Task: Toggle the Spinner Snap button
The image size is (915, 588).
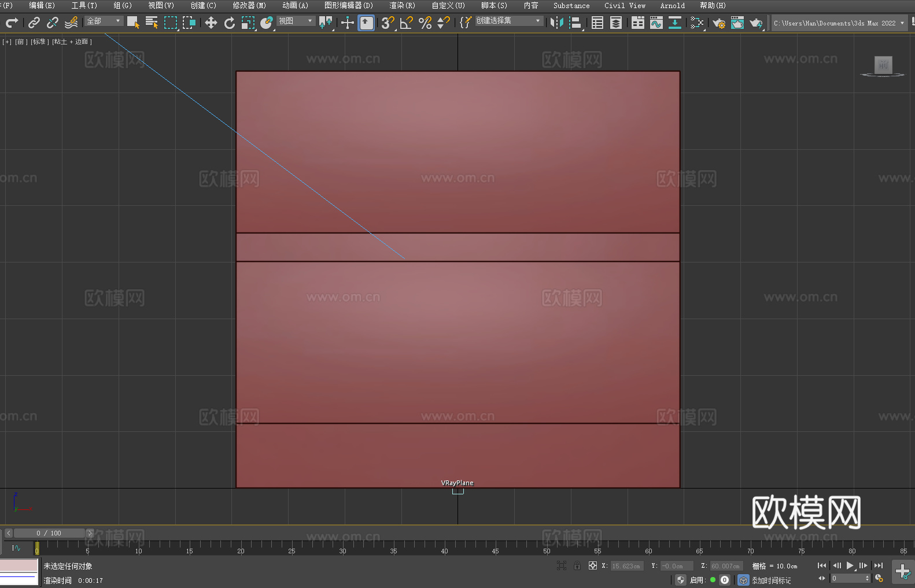Action: 444,23
